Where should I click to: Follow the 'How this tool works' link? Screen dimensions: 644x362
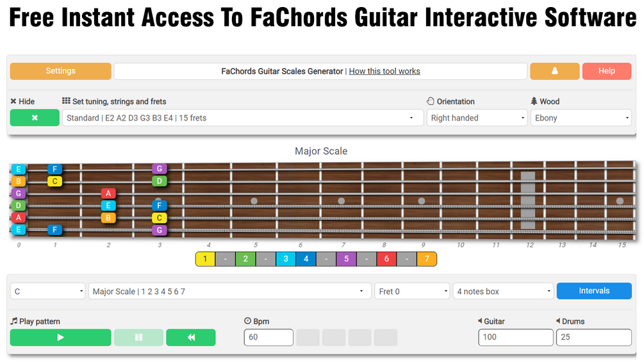click(384, 71)
